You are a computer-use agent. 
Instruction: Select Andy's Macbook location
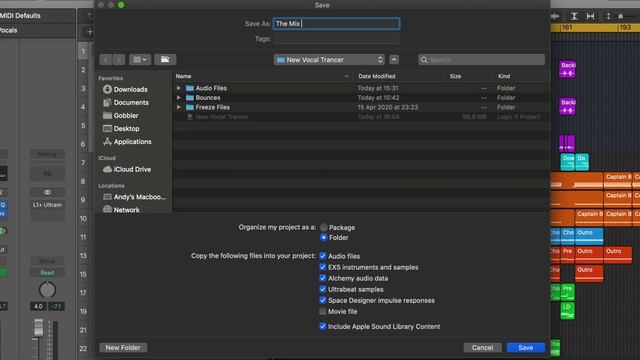pyautogui.click(x=135, y=197)
